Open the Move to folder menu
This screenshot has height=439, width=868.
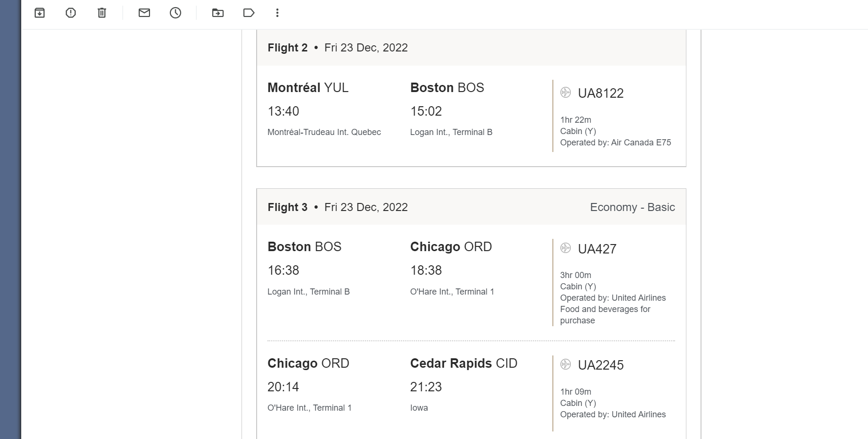(218, 13)
